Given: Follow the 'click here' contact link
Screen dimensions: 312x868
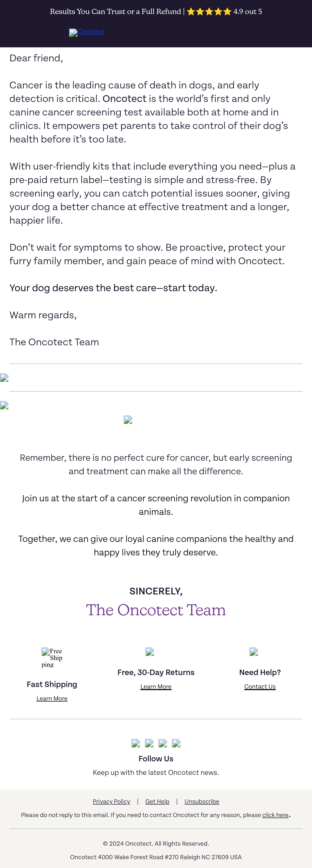Looking at the screenshot, I should (275, 815).
